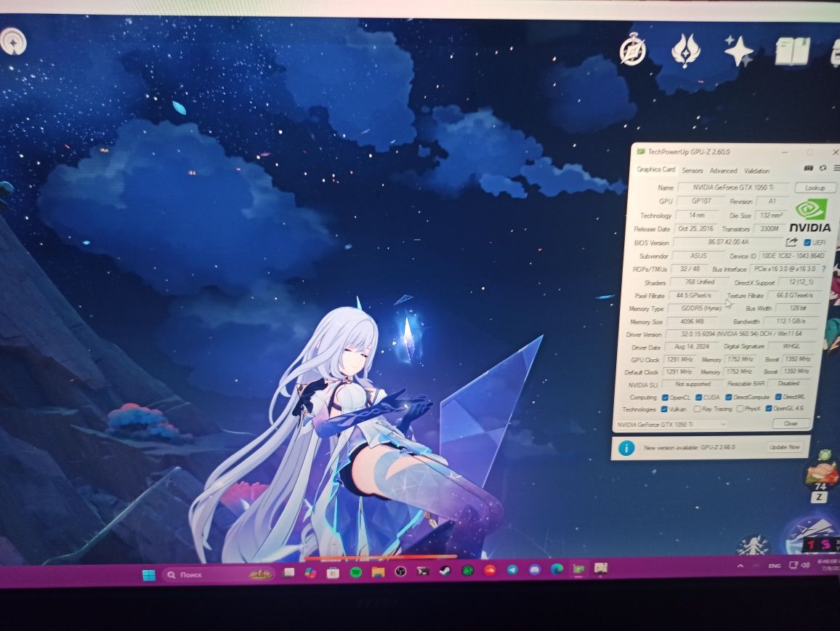Click the Update Now button

(784, 446)
